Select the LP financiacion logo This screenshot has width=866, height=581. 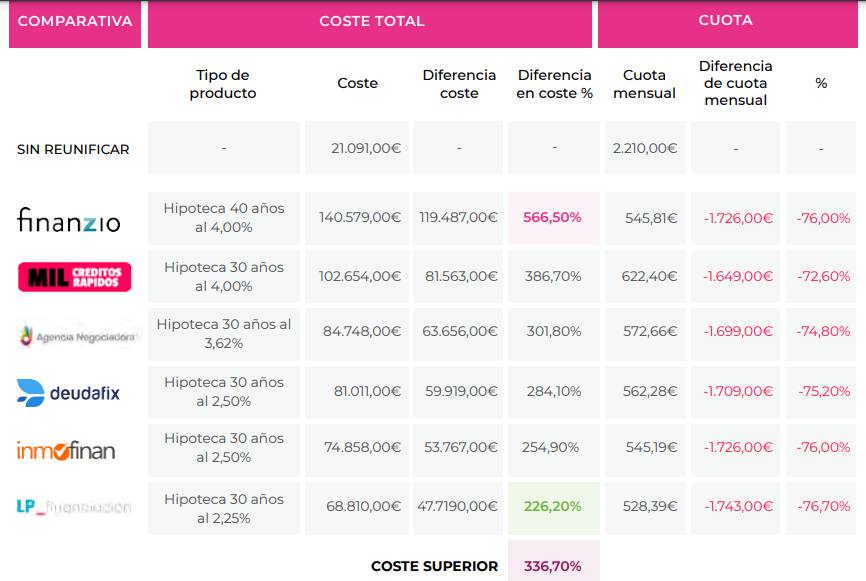point(73,507)
